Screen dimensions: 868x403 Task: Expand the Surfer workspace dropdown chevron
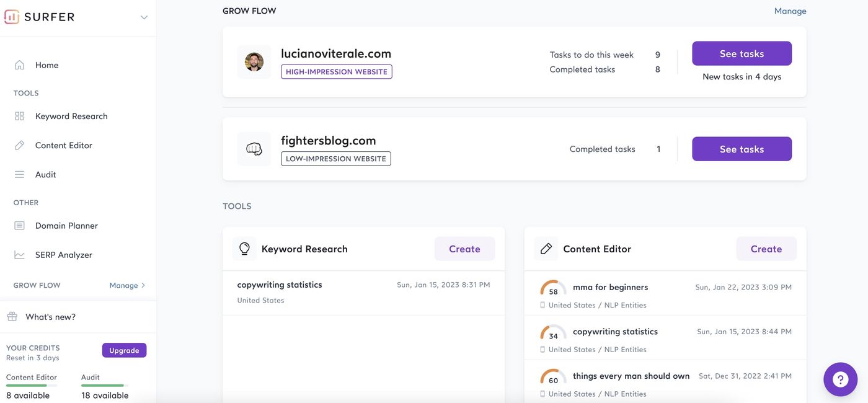coord(144,17)
